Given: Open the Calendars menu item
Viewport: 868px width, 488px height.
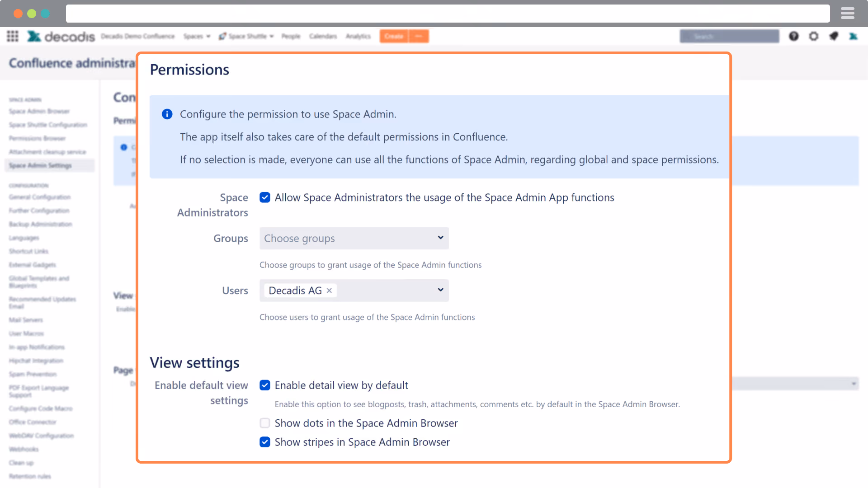Looking at the screenshot, I should [323, 36].
